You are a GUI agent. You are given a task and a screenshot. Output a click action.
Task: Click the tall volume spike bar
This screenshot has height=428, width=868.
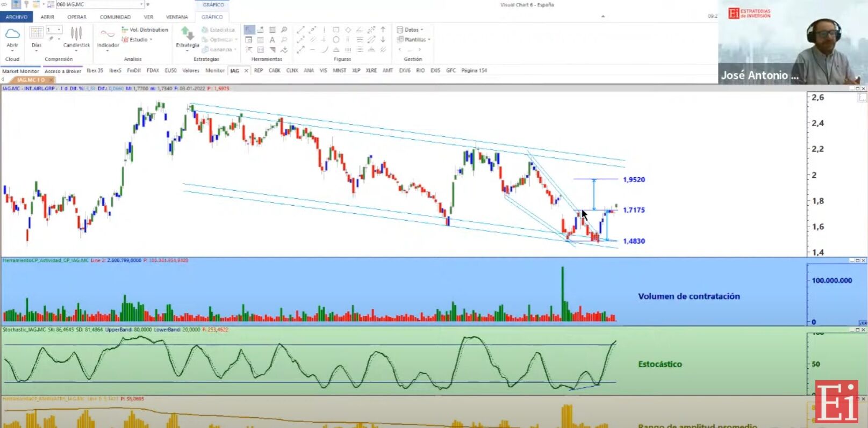pos(563,294)
